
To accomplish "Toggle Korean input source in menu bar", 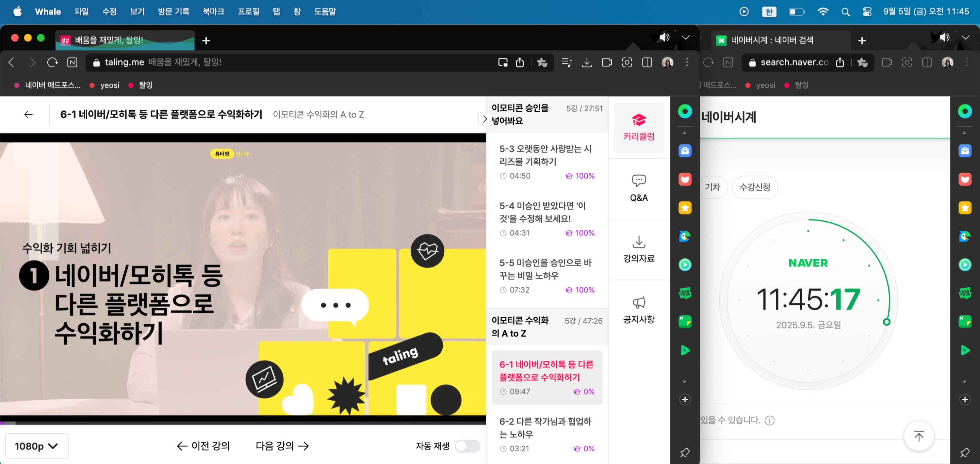I will pos(769,12).
